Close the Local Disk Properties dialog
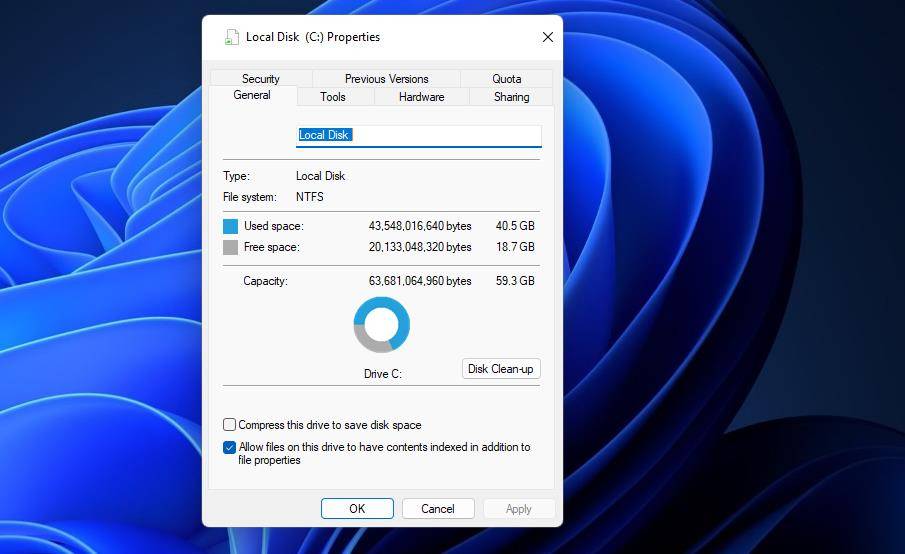Image resolution: width=905 pixels, height=554 pixels. 548,37
